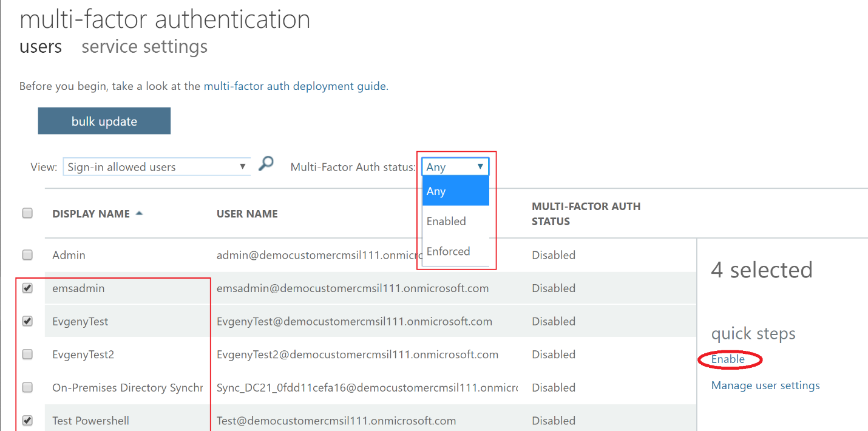The height and width of the screenshot is (431, 868).
Task: Switch to the service settings tab
Action: [144, 47]
